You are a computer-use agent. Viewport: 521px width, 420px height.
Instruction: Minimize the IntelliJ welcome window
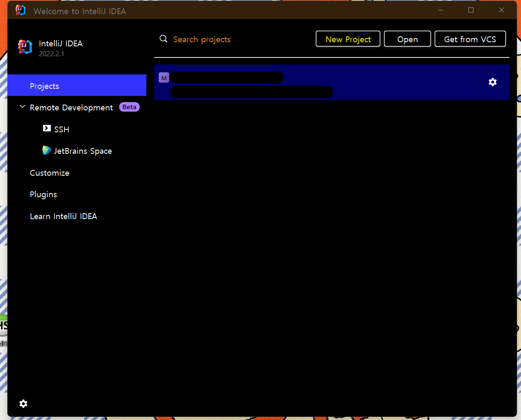point(441,10)
